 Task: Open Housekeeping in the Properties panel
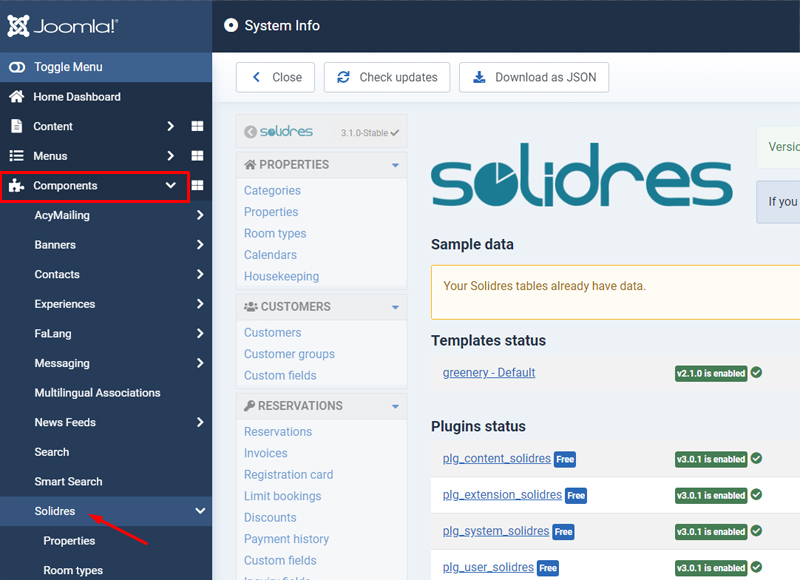click(281, 276)
